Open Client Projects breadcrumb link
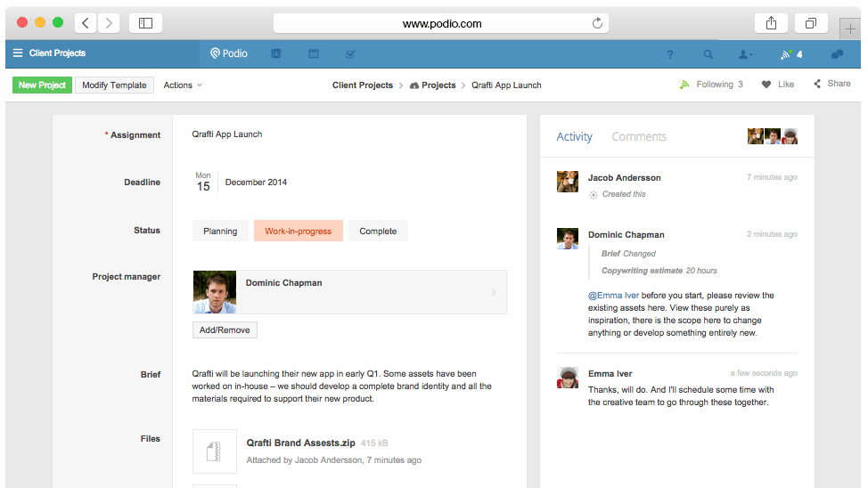 363,85
